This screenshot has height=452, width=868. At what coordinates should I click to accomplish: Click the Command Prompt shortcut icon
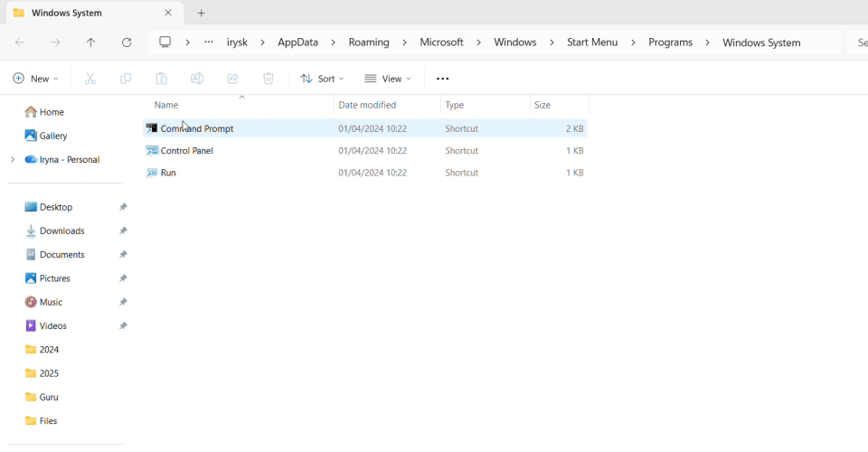tap(152, 128)
